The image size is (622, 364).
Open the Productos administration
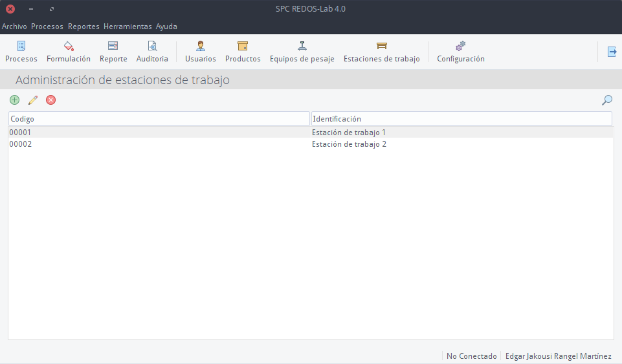[x=243, y=52]
